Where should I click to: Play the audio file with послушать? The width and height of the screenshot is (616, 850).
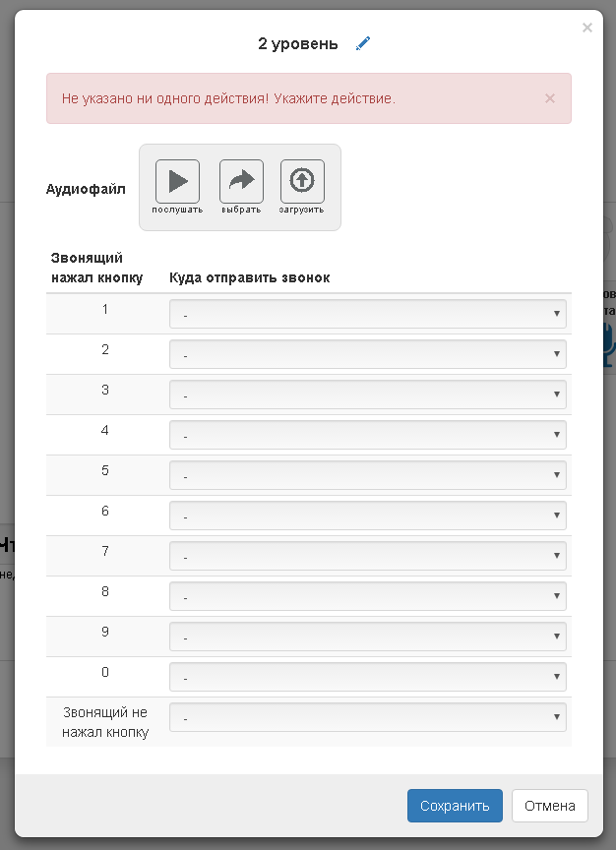coord(177,182)
